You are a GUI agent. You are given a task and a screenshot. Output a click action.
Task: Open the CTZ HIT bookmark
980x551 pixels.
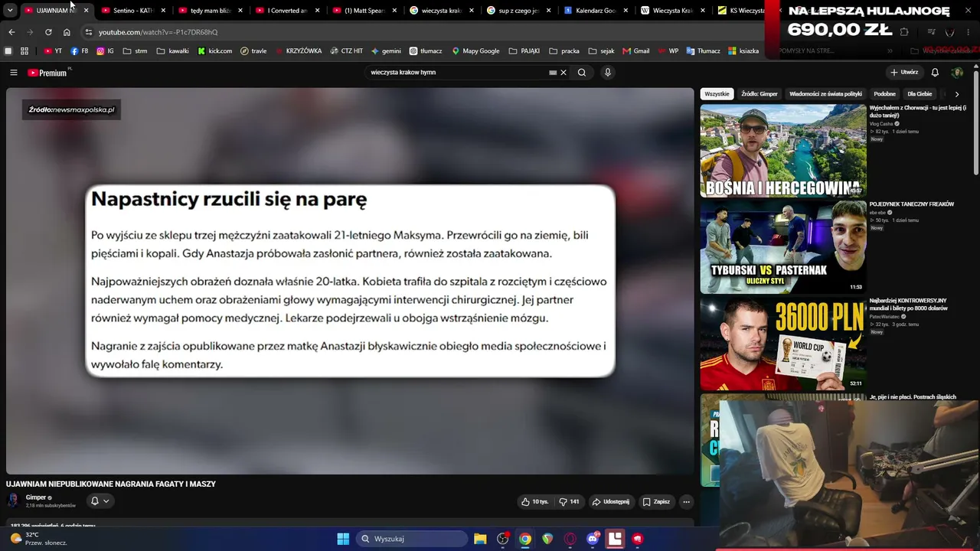pyautogui.click(x=347, y=51)
